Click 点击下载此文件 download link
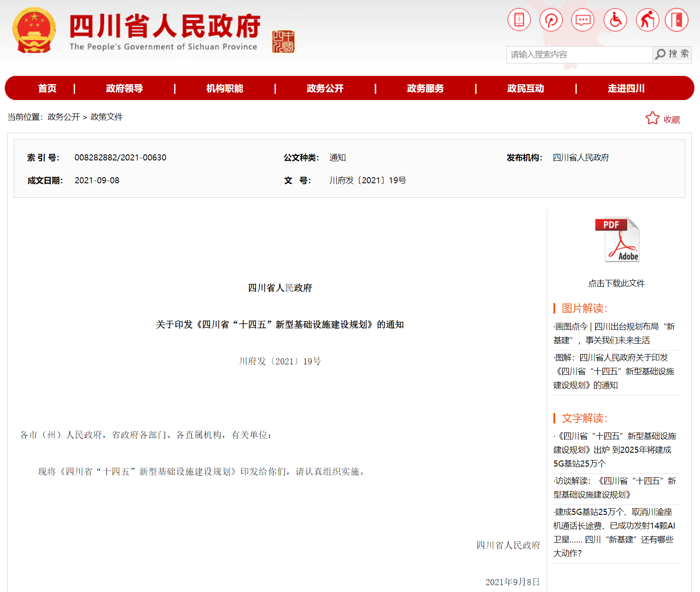700x592 pixels. pyautogui.click(x=616, y=283)
